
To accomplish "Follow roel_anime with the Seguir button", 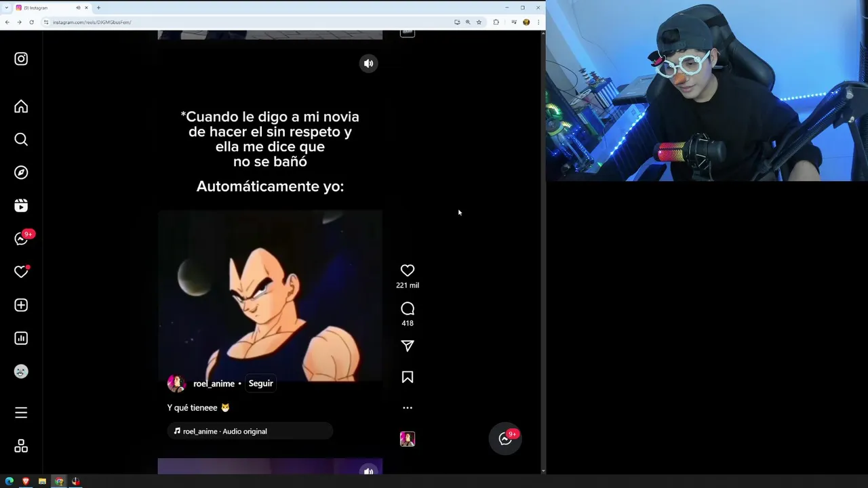I will click(260, 384).
